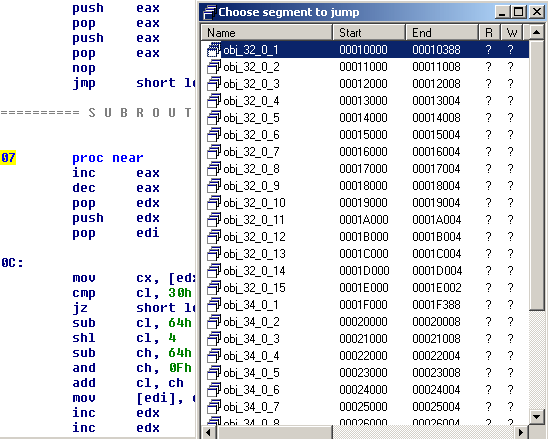This screenshot has height=439, width=548.
Task: Select the obj_34_0_1 segment icon
Action: point(214,305)
